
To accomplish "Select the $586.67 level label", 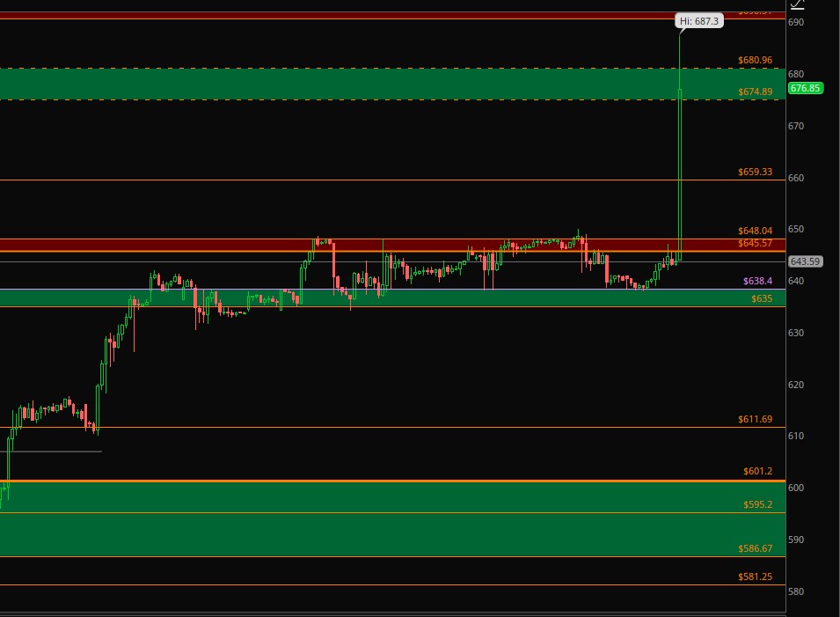I will tap(755, 548).
